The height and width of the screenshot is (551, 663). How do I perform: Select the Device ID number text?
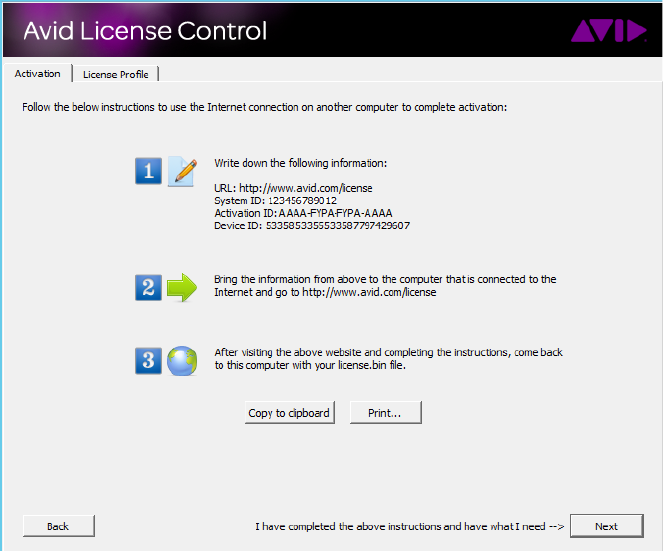(x=312, y=225)
